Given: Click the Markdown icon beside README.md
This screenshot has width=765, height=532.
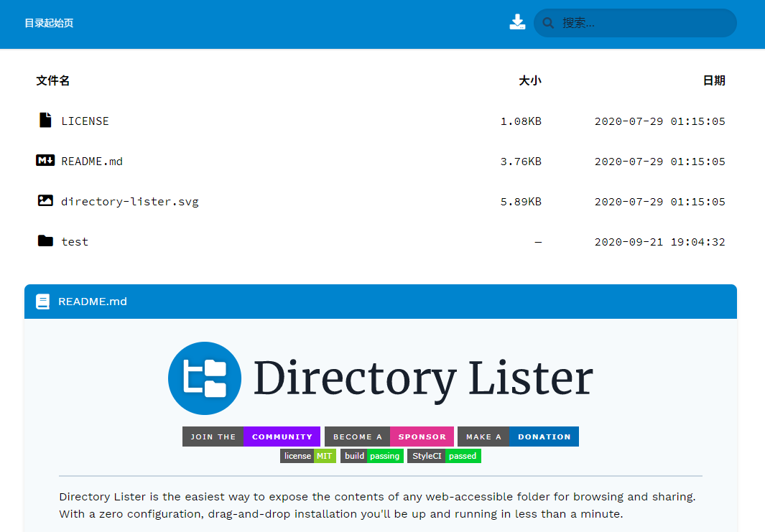Looking at the screenshot, I should point(45,161).
